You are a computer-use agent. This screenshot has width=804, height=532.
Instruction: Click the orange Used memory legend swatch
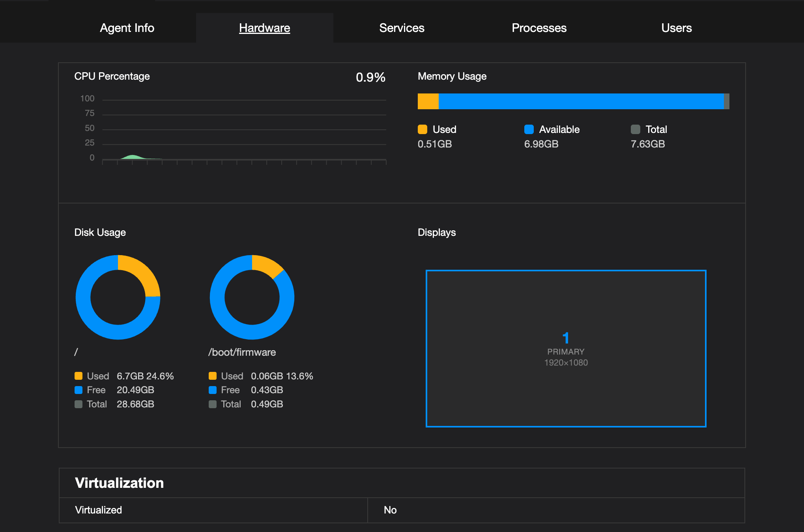tap(423, 129)
